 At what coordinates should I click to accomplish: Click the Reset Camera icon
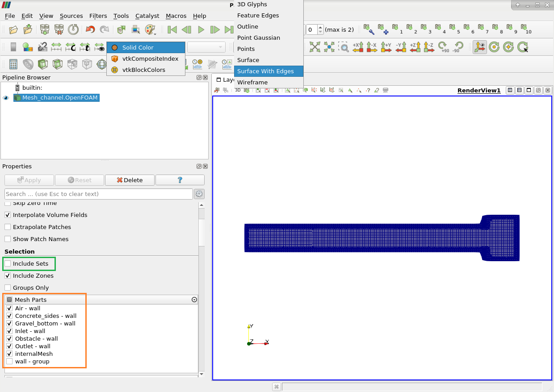(x=315, y=47)
